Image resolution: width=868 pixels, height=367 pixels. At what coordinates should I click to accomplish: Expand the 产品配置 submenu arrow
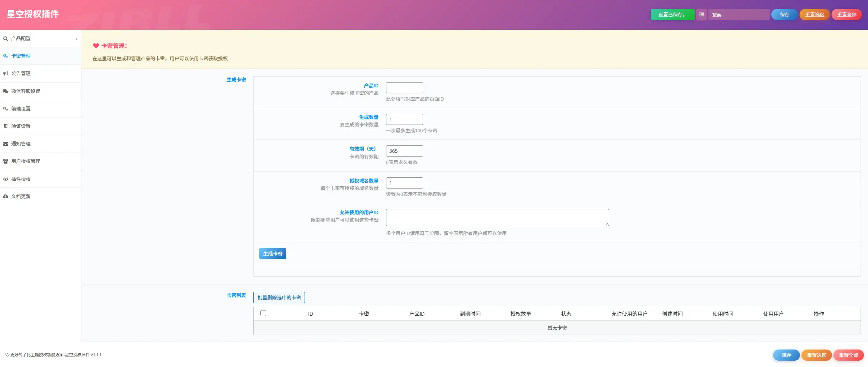coord(77,39)
